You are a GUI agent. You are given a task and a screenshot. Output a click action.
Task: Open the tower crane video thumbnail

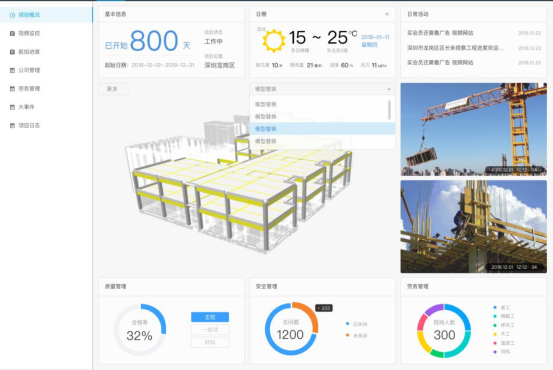pyautogui.click(x=474, y=129)
